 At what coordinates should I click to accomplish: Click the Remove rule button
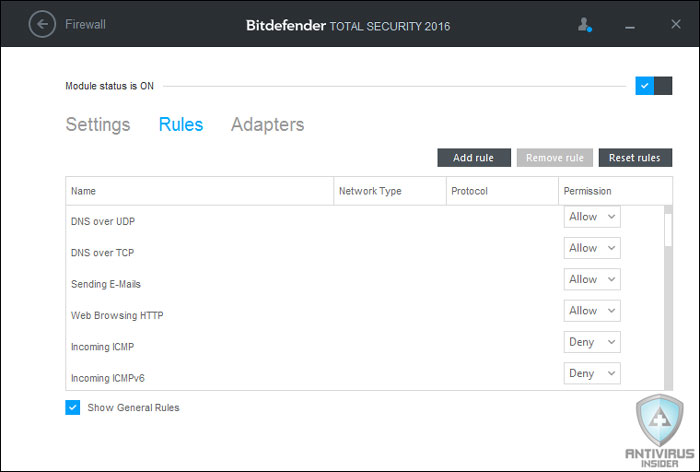554,158
